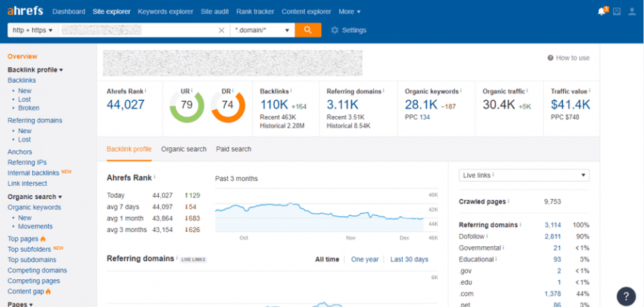This screenshot has height=307, width=644.
Task: Click info icon beside Organic keywords metric
Action: click(x=461, y=91)
